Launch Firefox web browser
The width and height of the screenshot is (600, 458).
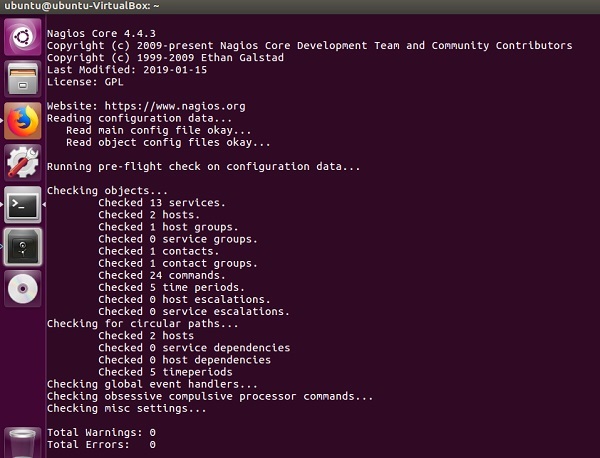coord(22,120)
